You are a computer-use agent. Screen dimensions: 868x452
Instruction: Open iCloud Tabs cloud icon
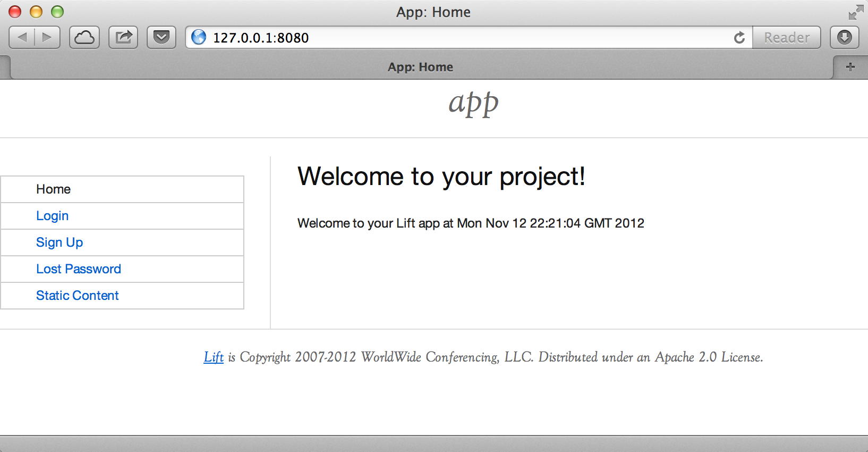(x=84, y=37)
